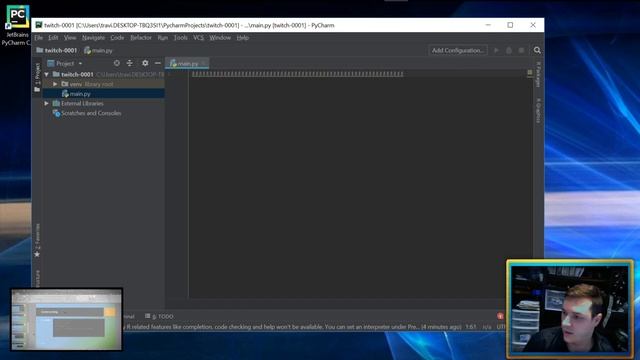This screenshot has height=360, width=640.
Task: Click the 1:61 caret position in status bar
Action: click(x=471, y=327)
